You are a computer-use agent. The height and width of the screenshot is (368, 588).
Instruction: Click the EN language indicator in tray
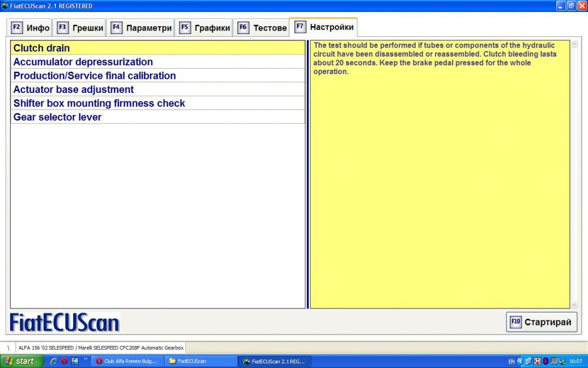pos(512,361)
